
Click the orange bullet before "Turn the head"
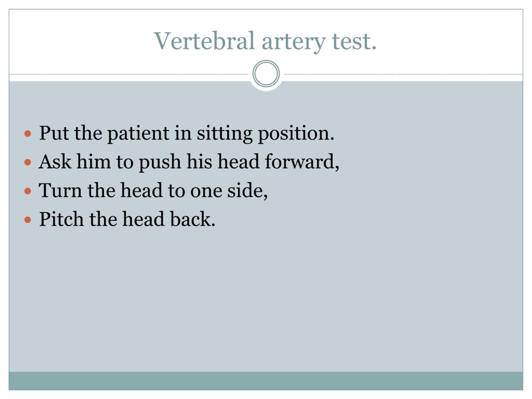28,191
